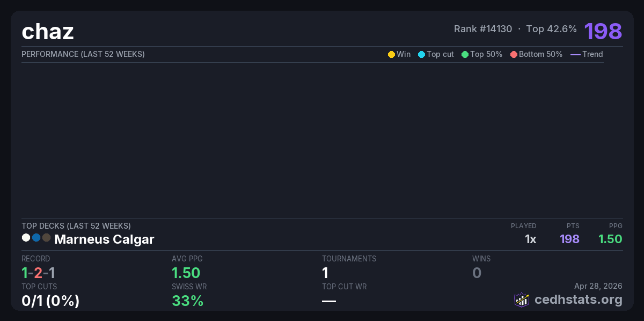This screenshot has height=321, width=644.
Task: Click the cyan Top cut legend dot
Action: click(x=421, y=54)
